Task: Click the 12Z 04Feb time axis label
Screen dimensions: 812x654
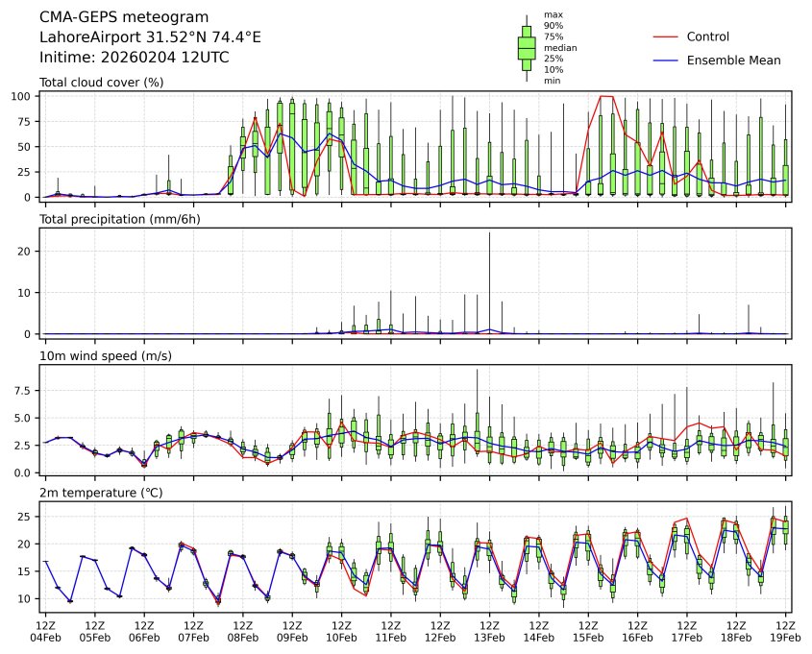Action: pyautogui.click(x=44, y=631)
